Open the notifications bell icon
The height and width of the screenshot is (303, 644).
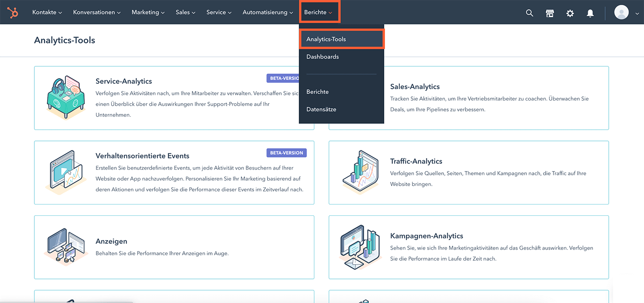tap(590, 13)
